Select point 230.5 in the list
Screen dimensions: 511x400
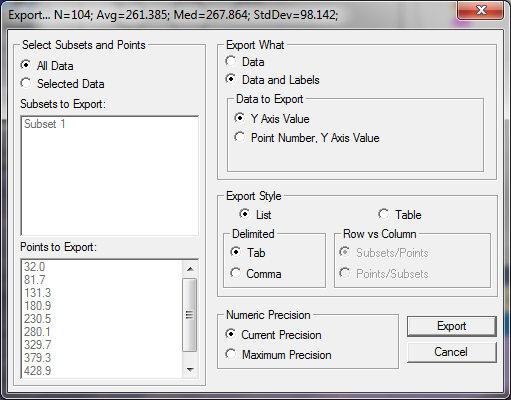click(103, 319)
